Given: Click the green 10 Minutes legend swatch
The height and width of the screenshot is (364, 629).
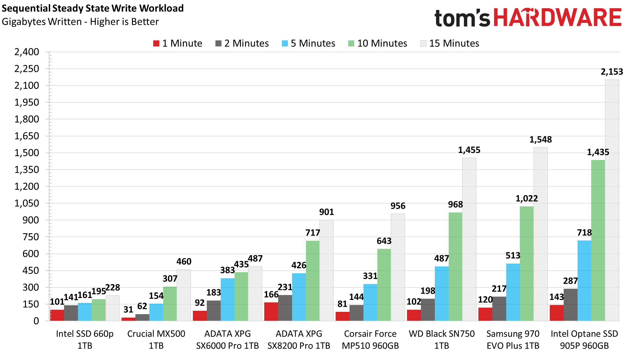Looking at the screenshot, I should (x=351, y=44).
